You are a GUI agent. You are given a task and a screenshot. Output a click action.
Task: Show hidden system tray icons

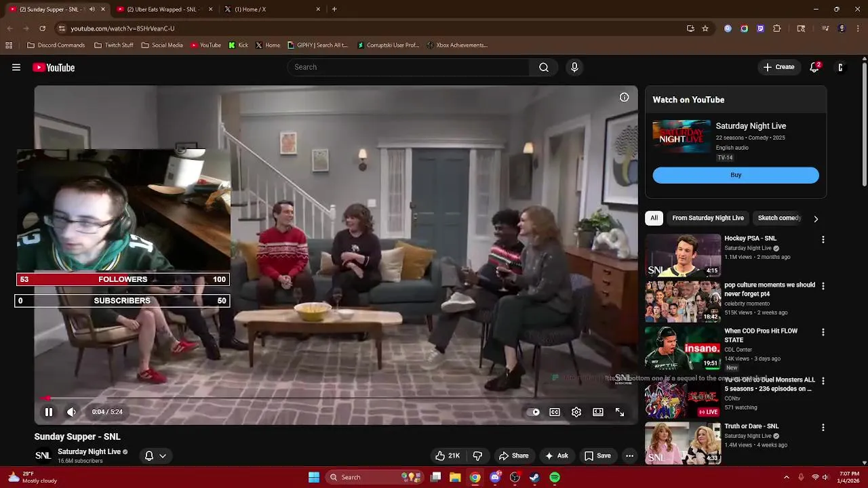pos(786,477)
